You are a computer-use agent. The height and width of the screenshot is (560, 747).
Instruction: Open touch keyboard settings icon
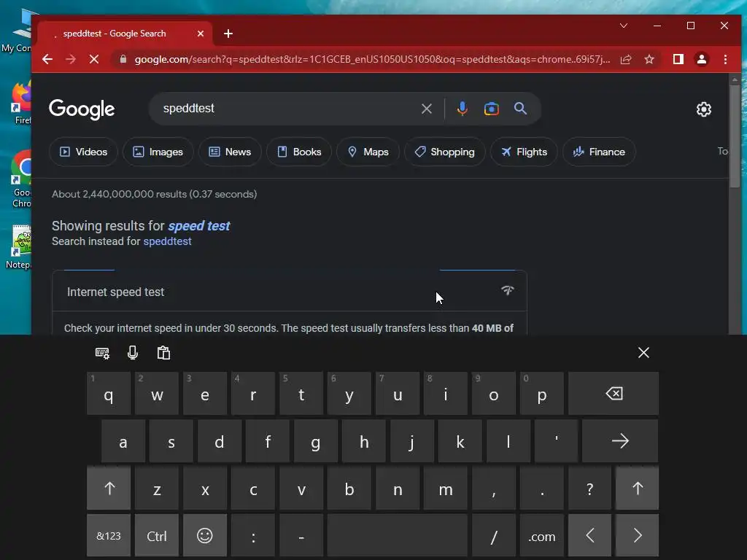102,353
